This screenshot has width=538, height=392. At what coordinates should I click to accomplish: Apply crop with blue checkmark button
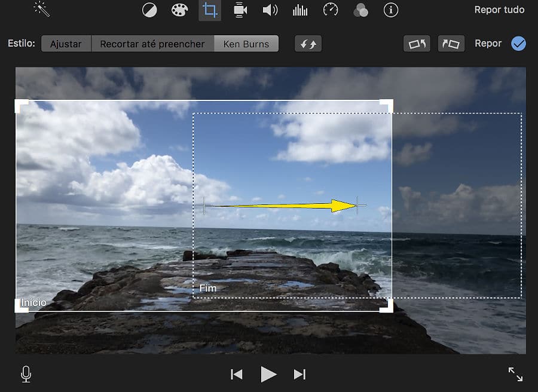[518, 44]
